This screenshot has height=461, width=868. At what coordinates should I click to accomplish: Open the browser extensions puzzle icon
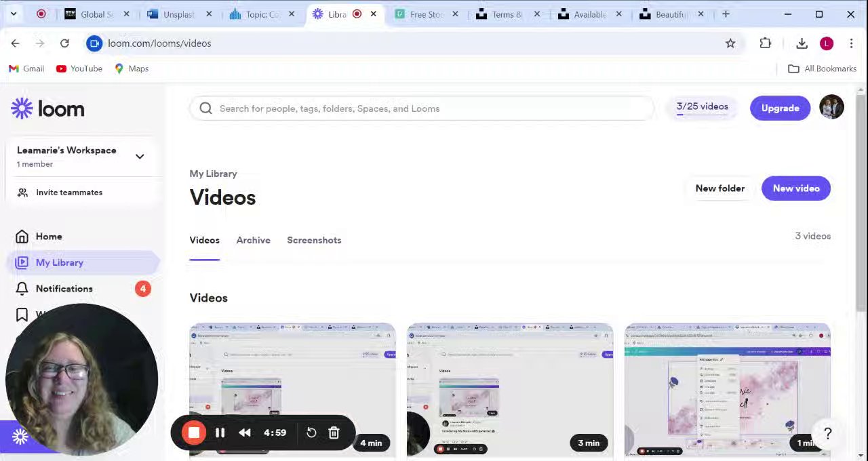pos(766,43)
